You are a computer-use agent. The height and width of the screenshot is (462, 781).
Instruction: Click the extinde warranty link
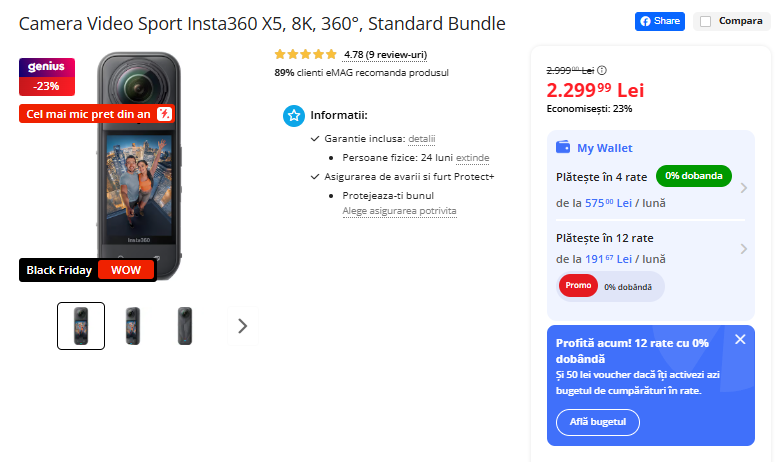pyautogui.click(x=473, y=158)
